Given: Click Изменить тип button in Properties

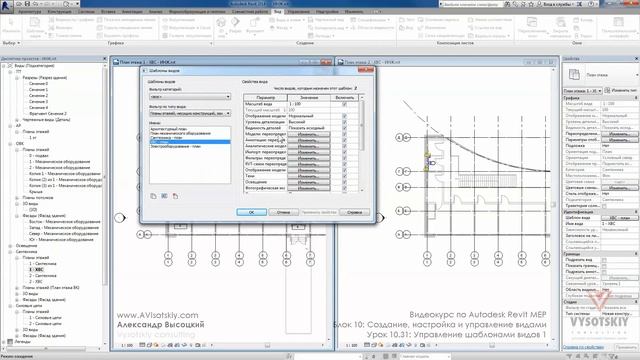Looking at the screenshot, I should [621, 91].
